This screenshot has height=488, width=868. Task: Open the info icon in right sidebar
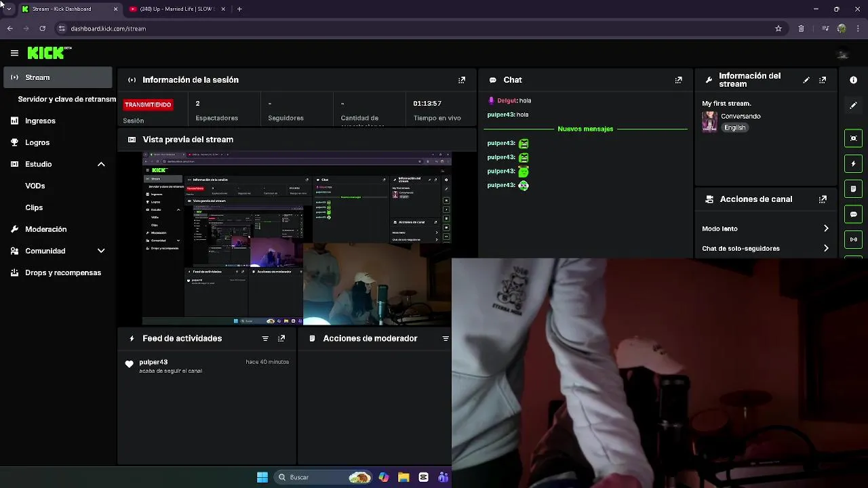click(853, 80)
